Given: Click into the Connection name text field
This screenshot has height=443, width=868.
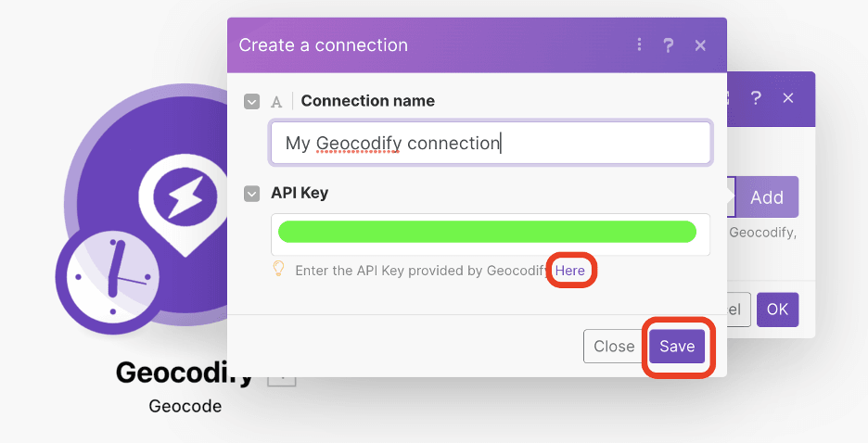Looking at the screenshot, I should (490, 144).
